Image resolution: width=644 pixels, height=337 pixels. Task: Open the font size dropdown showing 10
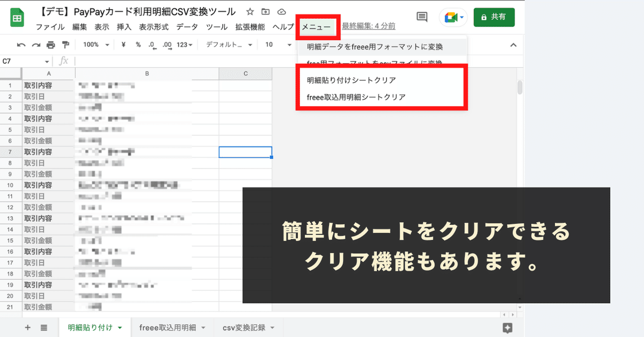[x=277, y=44]
